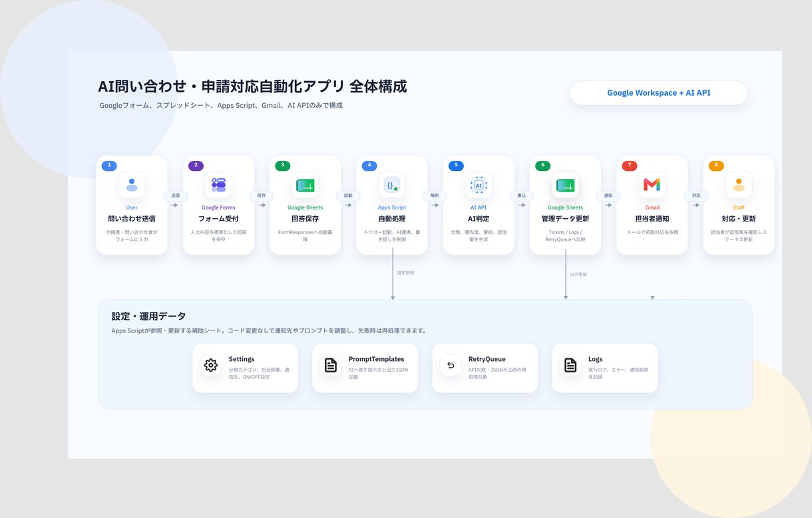Screen dimensions: 812x518
Task: Click description 実行ログ、エラー、通知結果を記録
Action: [618, 373]
